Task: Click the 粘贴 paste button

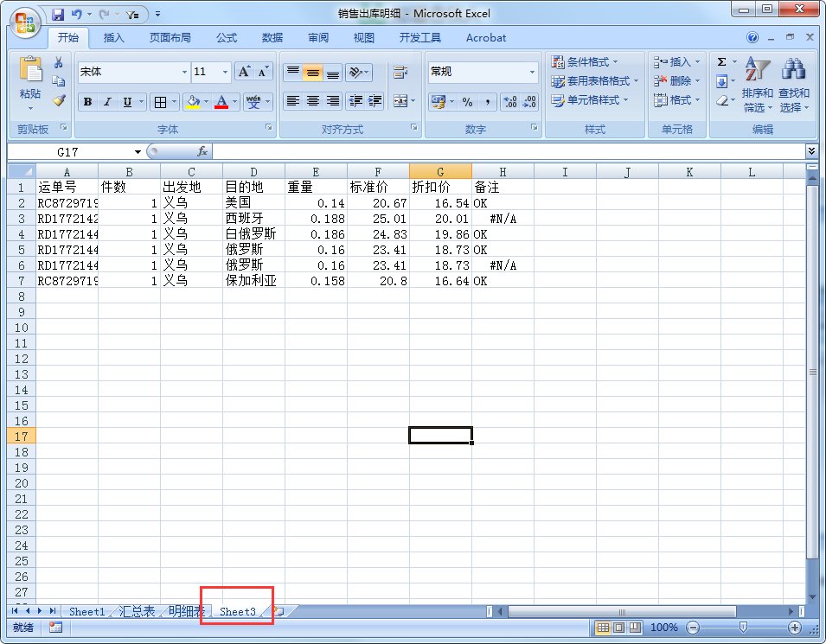Action: click(x=30, y=84)
